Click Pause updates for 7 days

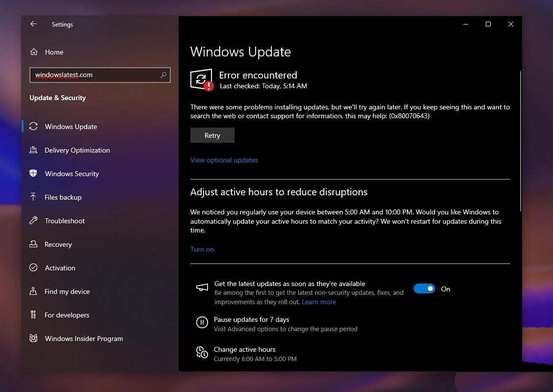(x=251, y=319)
